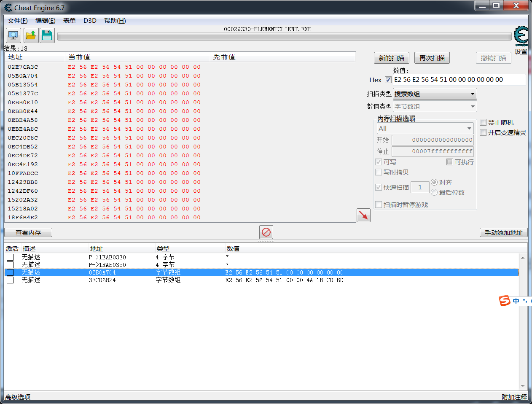
Task: Click 描述 column header in address list
Action: click(x=29, y=249)
